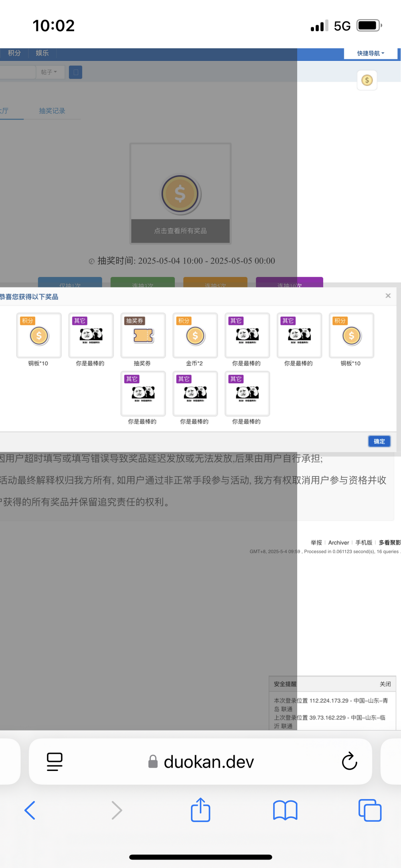Image resolution: width=401 pixels, height=868 pixels.
Task: Select the 金币*2 prize thumbnail
Action: [195, 336]
